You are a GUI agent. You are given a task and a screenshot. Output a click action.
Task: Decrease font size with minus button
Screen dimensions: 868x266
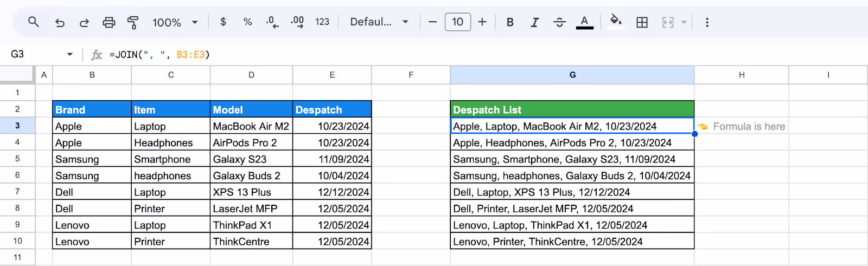[432, 22]
